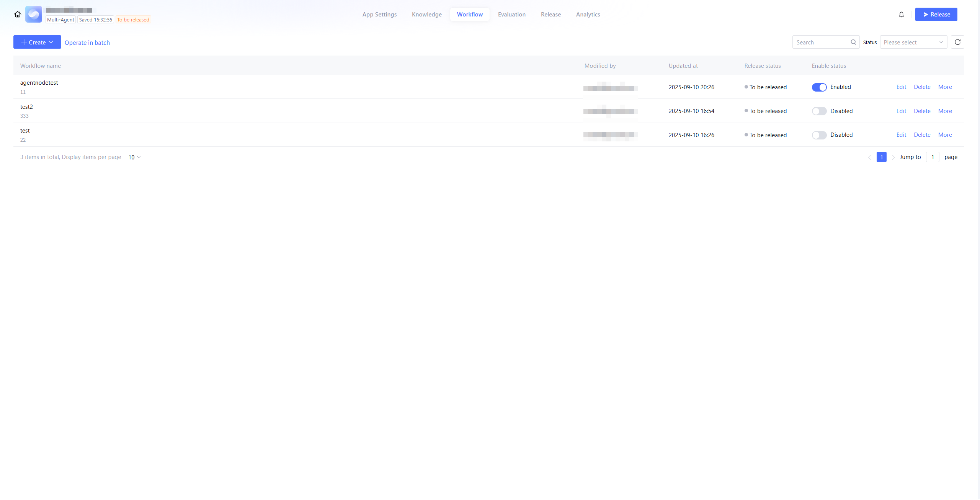Click the blue Release button
Viewport: 980px width, 500px height.
click(x=936, y=15)
